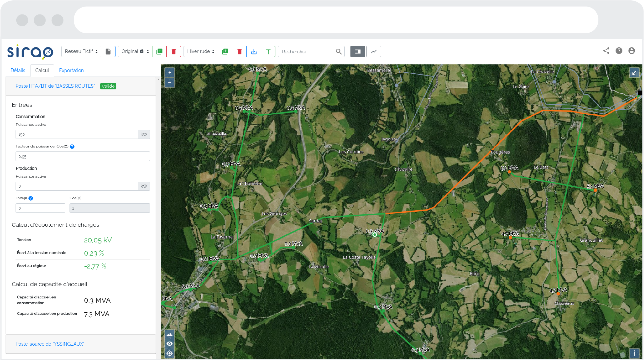The height and width of the screenshot is (361, 644).
Task: Open the Hiver rude scenario dropdown
Action: point(201,52)
